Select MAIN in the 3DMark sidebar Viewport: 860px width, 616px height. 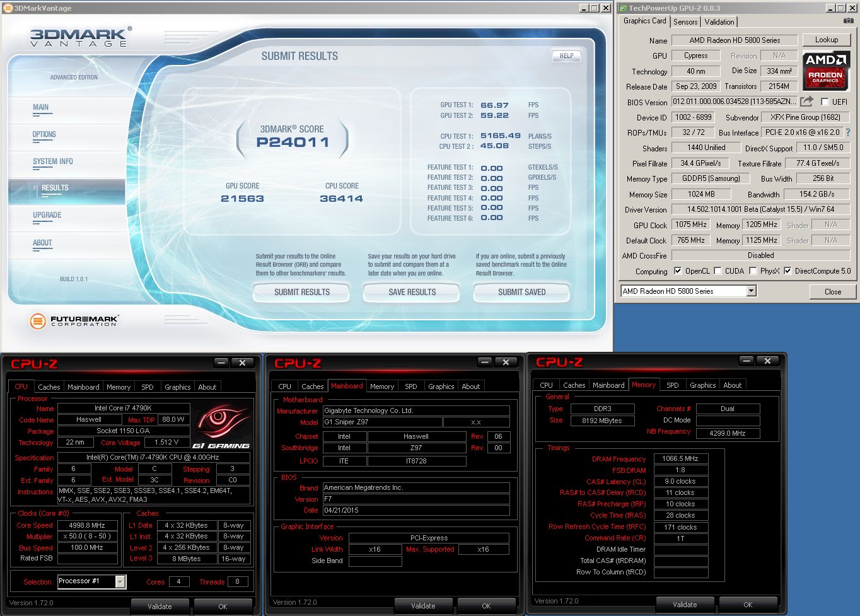pos(41,108)
